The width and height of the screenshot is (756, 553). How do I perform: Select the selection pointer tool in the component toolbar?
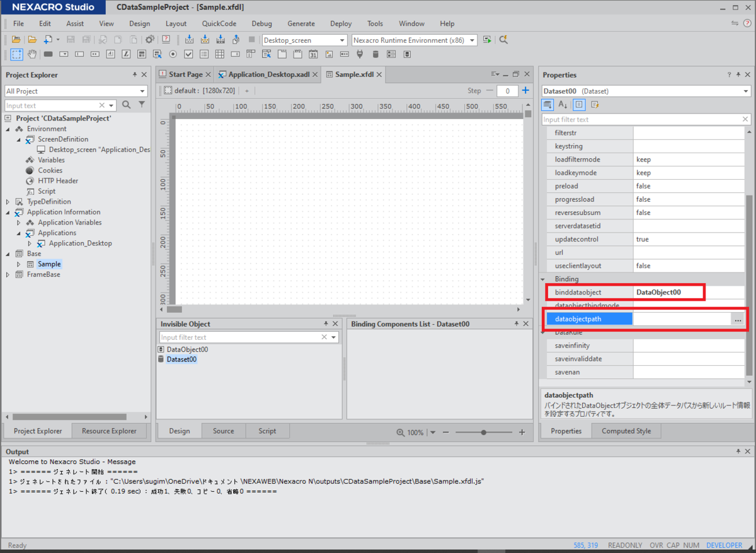(x=16, y=54)
